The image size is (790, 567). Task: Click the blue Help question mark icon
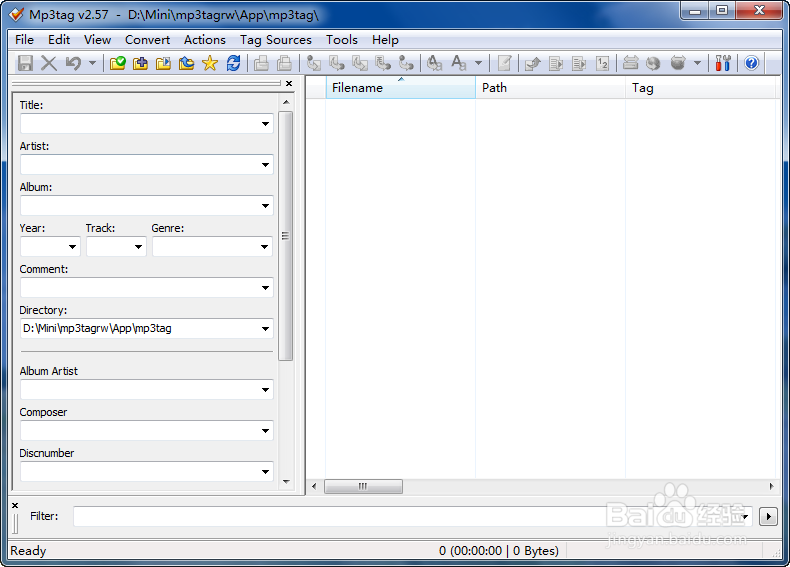751,64
